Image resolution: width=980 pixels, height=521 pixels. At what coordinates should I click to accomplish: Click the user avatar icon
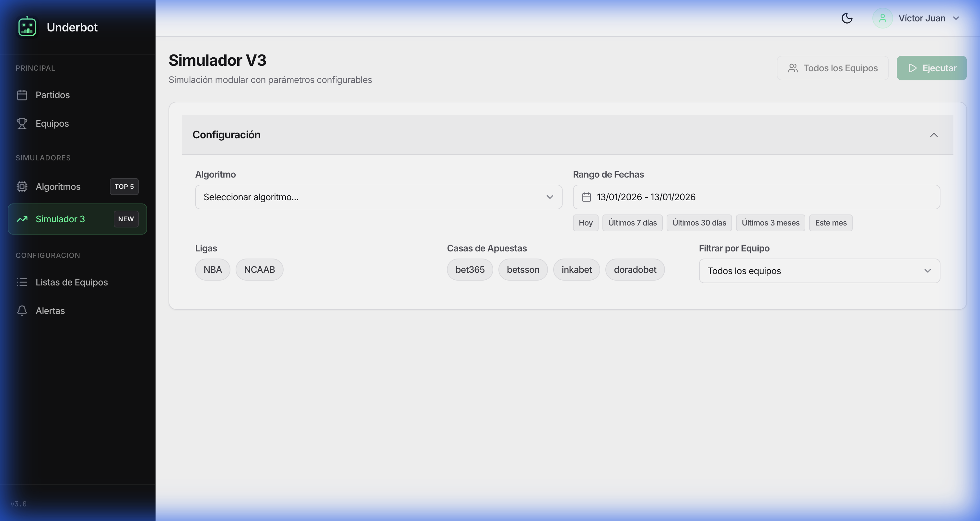click(882, 18)
